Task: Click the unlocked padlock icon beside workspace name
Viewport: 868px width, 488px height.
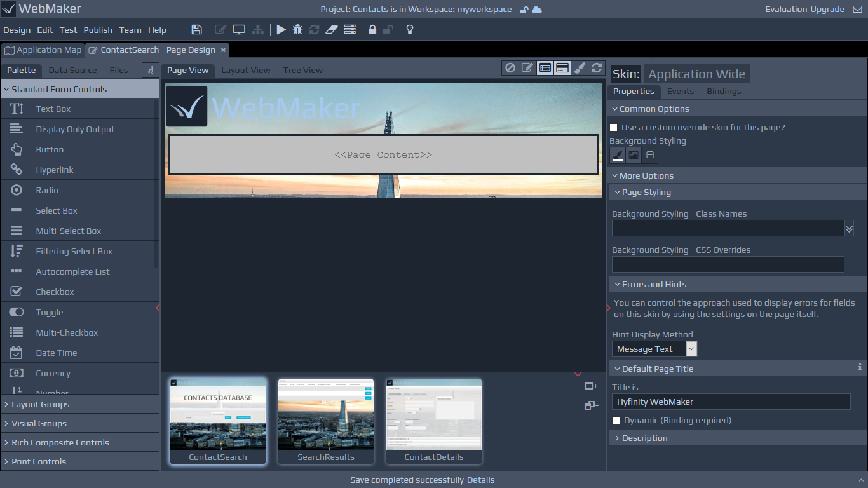Action: point(524,10)
